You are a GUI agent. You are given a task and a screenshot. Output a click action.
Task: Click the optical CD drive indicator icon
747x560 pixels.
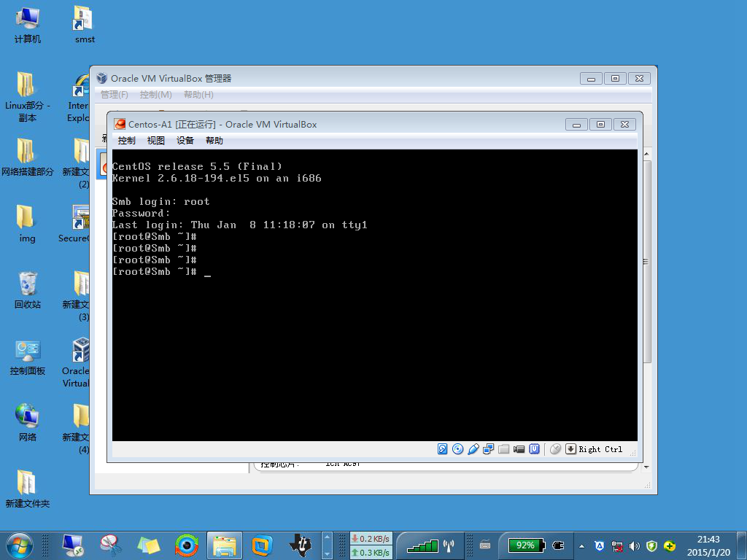click(x=457, y=449)
